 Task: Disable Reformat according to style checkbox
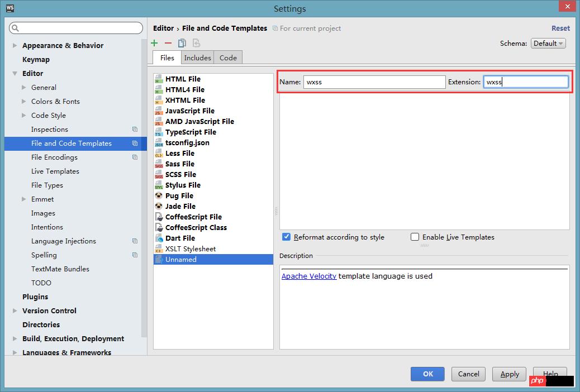click(x=287, y=237)
